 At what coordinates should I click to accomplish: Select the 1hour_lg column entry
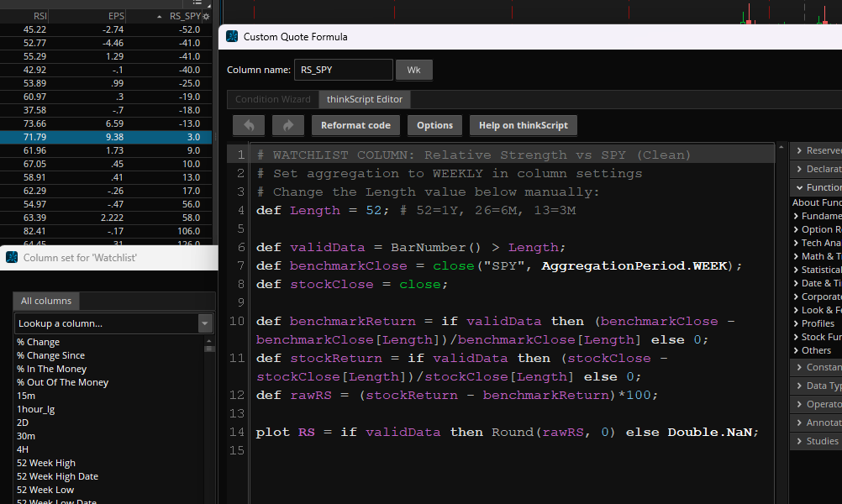pos(35,409)
